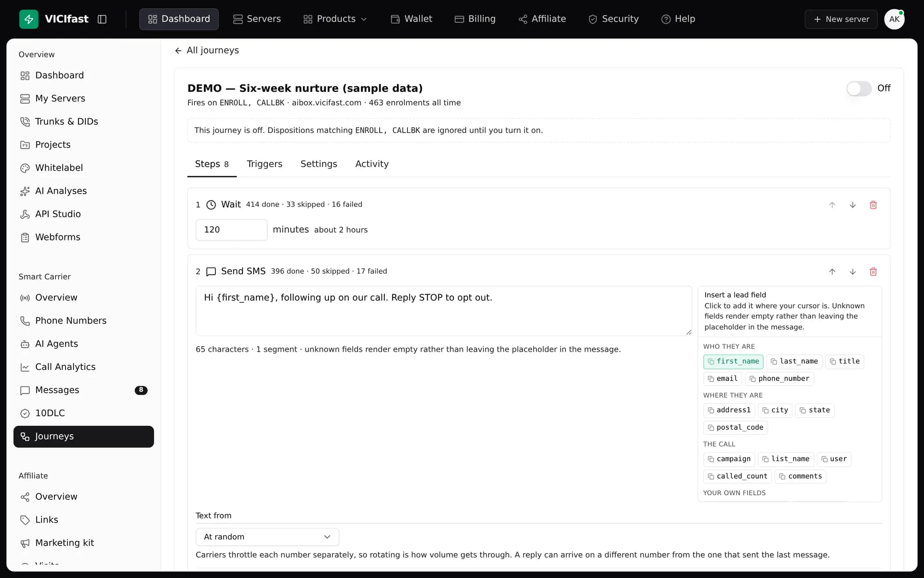
Task: Open AI Analyses in the sidebar
Action: pos(84,191)
